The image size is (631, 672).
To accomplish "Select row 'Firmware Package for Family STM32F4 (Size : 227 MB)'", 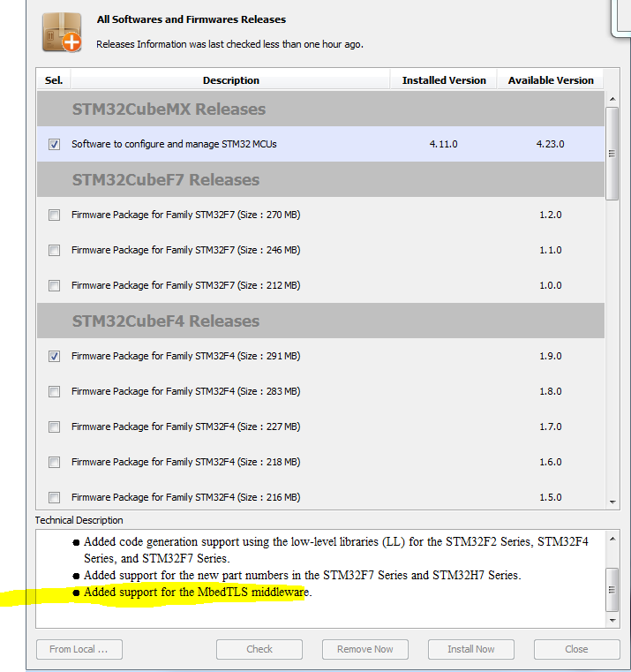I will (x=320, y=427).
